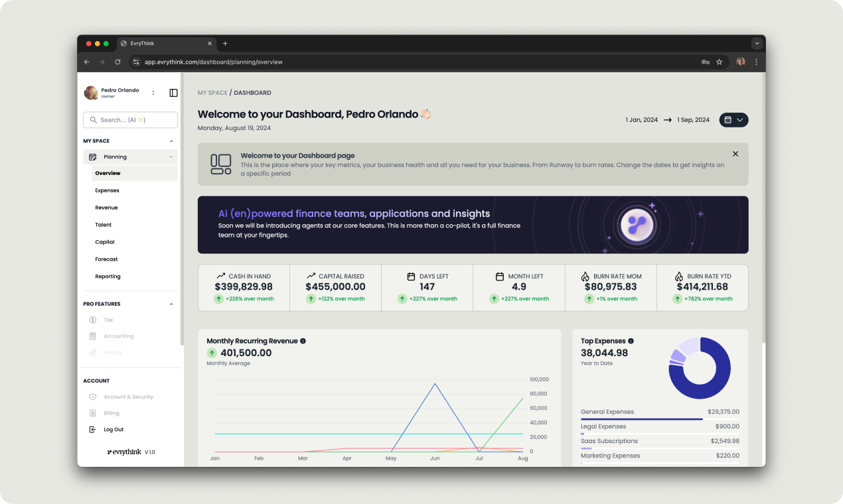Click the evrythink logo
This screenshot has width=843, height=504.
point(125,452)
